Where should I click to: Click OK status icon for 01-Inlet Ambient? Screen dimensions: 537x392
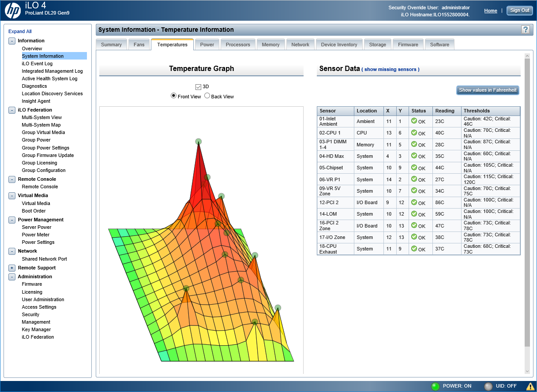[414, 121]
